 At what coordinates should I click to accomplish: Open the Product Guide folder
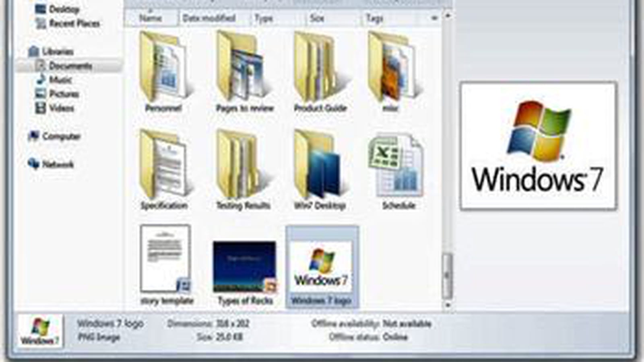pyautogui.click(x=320, y=72)
